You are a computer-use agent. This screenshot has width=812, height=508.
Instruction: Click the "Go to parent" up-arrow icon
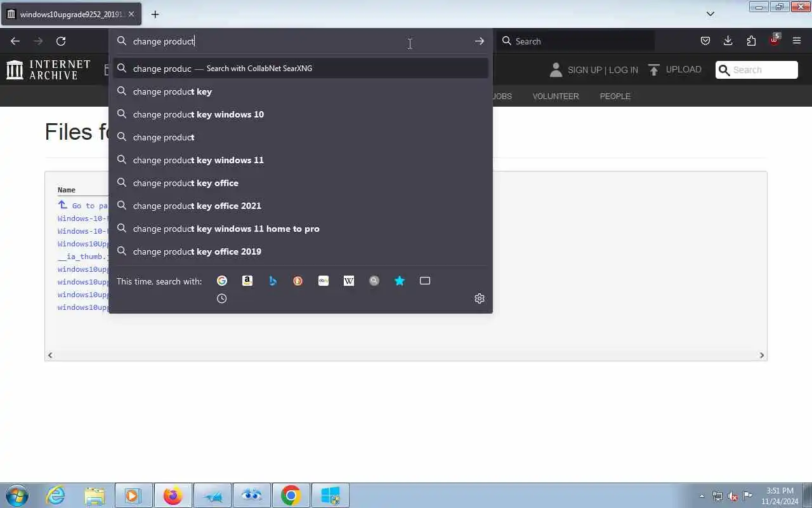pyautogui.click(x=62, y=204)
